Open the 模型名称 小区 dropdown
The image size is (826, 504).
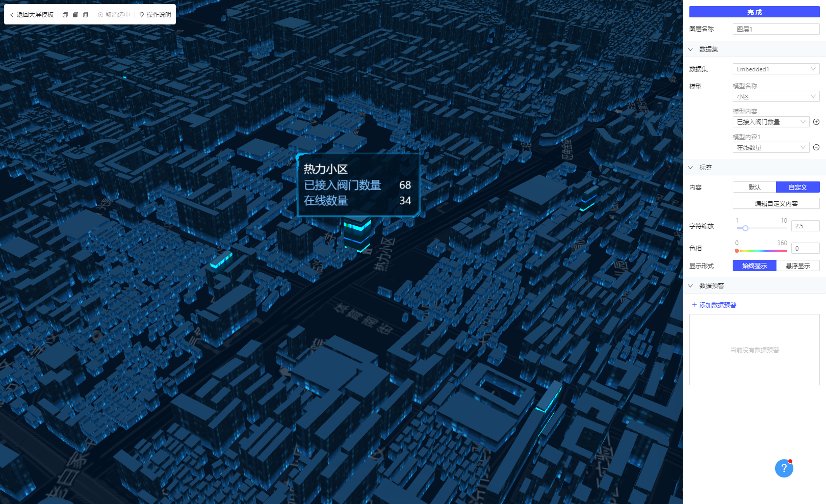click(776, 96)
